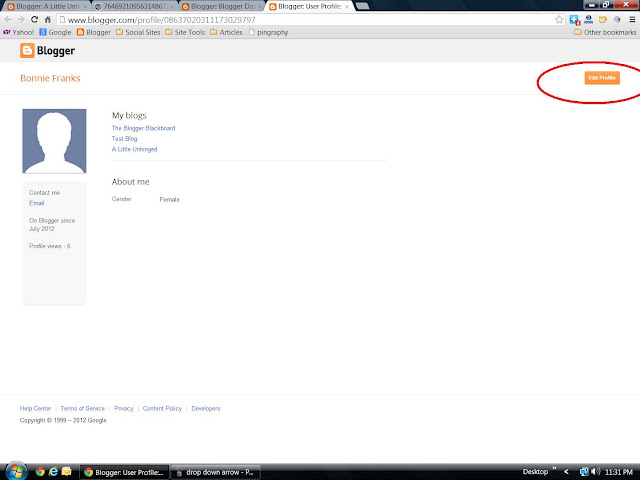Switch to the drop down arrow taskbar window

point(215,472)
